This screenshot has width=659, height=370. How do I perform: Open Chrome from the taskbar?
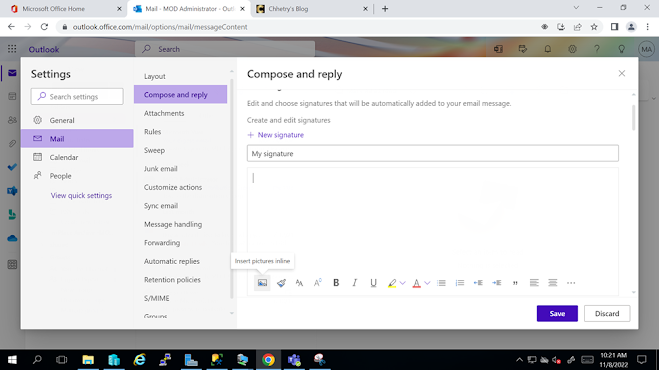pos(268,360)
